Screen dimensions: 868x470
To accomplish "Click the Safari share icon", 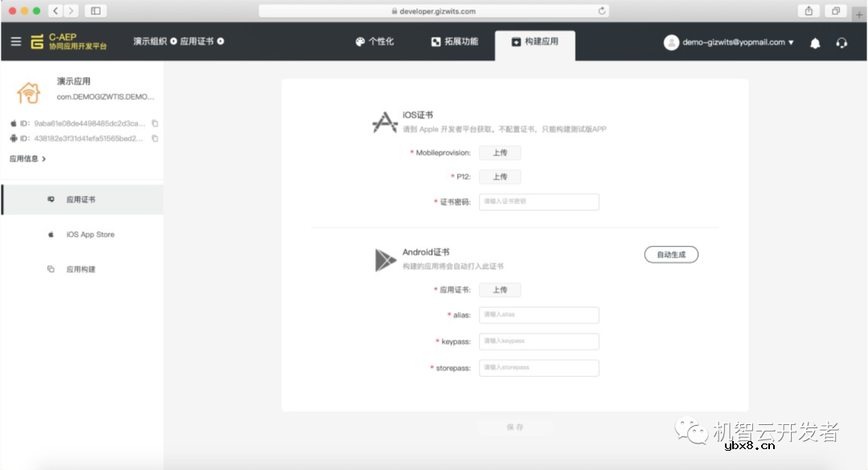I will pos(810,12).
